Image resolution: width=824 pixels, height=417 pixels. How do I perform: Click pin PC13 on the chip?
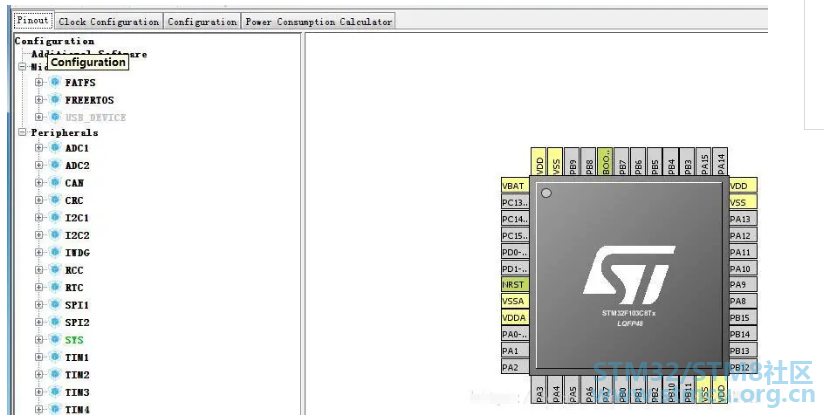515,202
